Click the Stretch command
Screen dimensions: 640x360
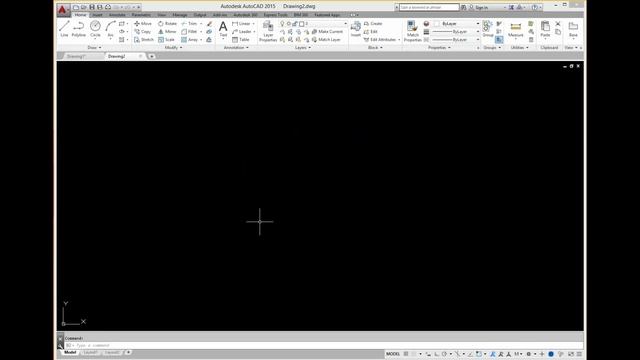click(144, 40)
